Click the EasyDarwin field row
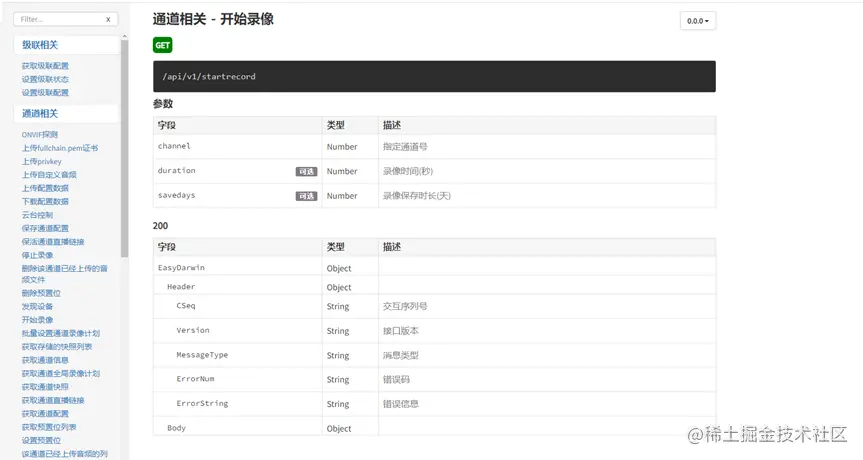The height and width of the screenshot is (460, 863). coord(434,268)
